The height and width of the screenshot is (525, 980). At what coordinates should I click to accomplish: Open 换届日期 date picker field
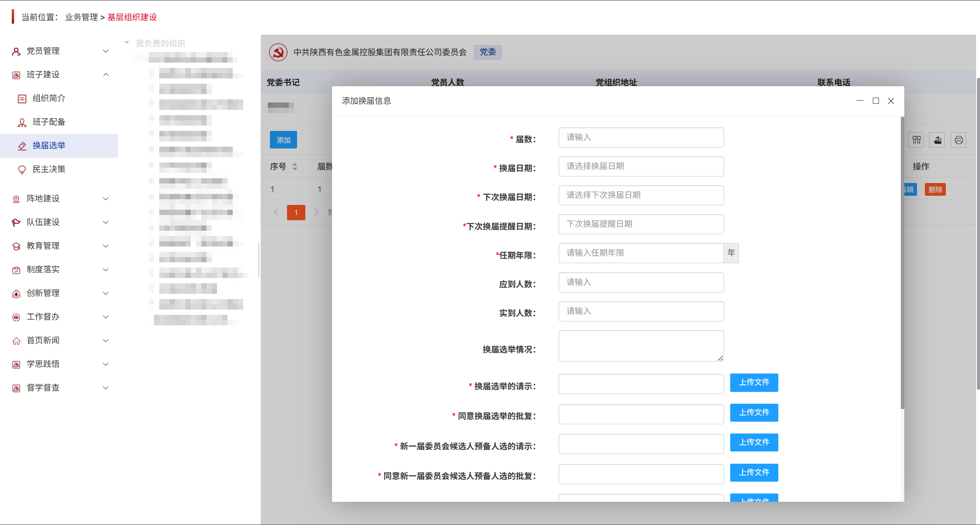pyautogui.click(x=641, y=166)
